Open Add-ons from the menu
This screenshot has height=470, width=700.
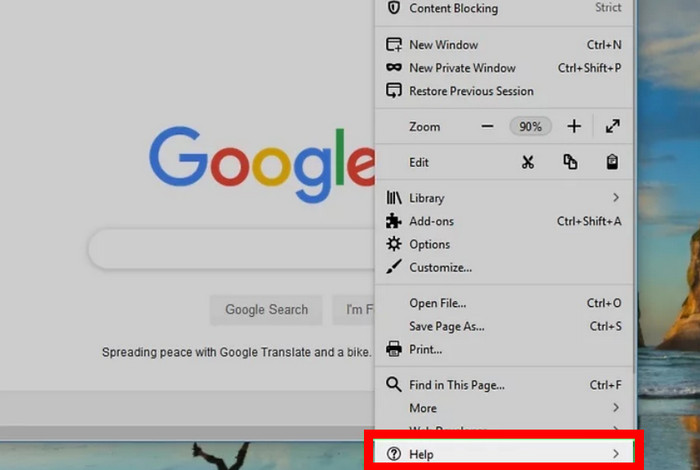pyautogui.click(x=430, y=221)
